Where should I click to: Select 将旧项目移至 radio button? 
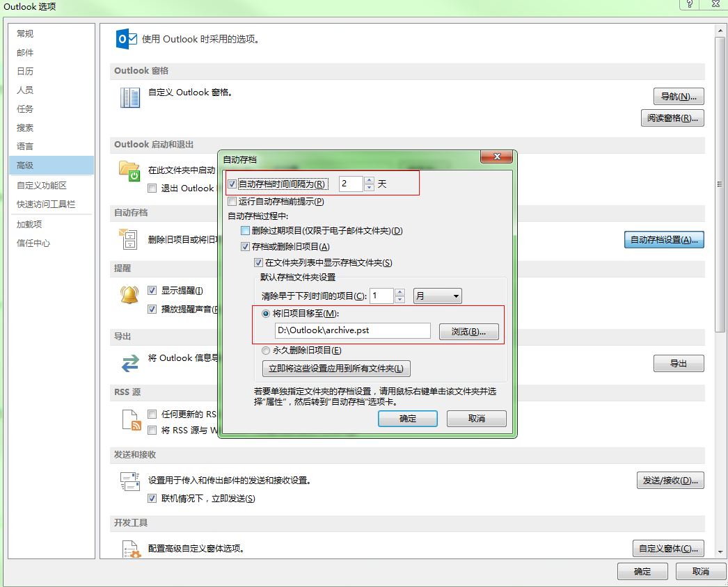point(266,314)
